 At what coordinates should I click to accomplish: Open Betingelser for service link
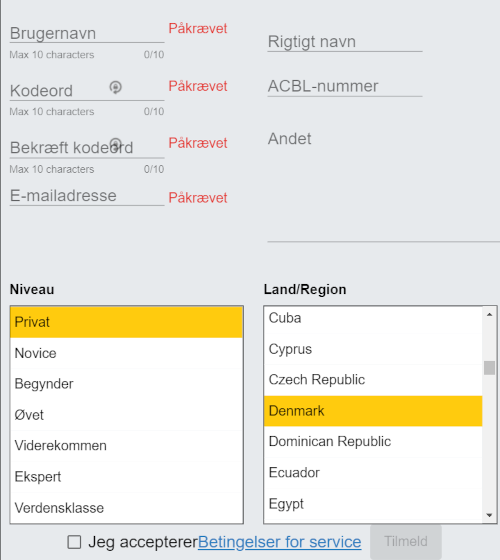click(x=280, y=542)
